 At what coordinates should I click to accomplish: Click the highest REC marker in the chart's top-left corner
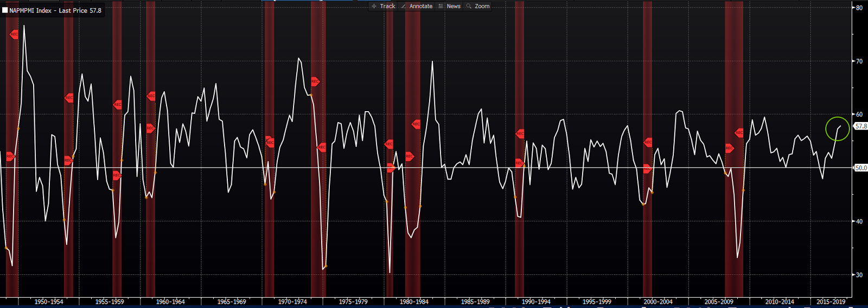(x=14, y=34)
